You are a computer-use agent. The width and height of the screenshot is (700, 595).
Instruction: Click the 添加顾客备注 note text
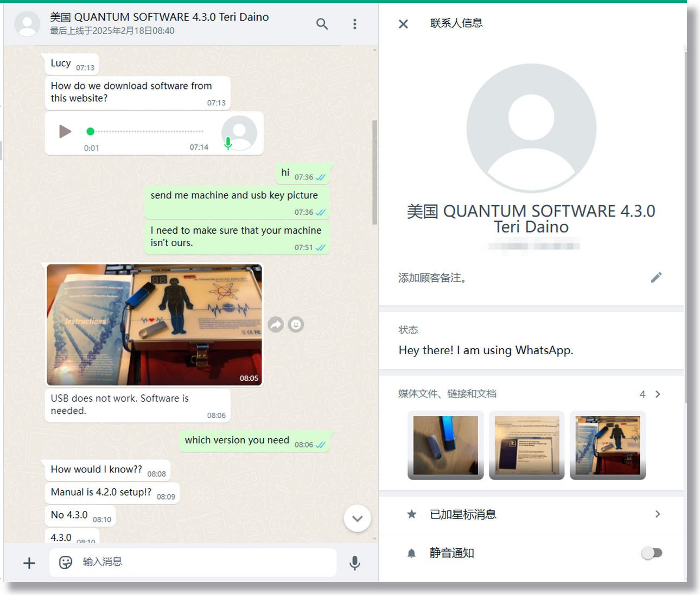pyautogui.click(x=432, y=278)
